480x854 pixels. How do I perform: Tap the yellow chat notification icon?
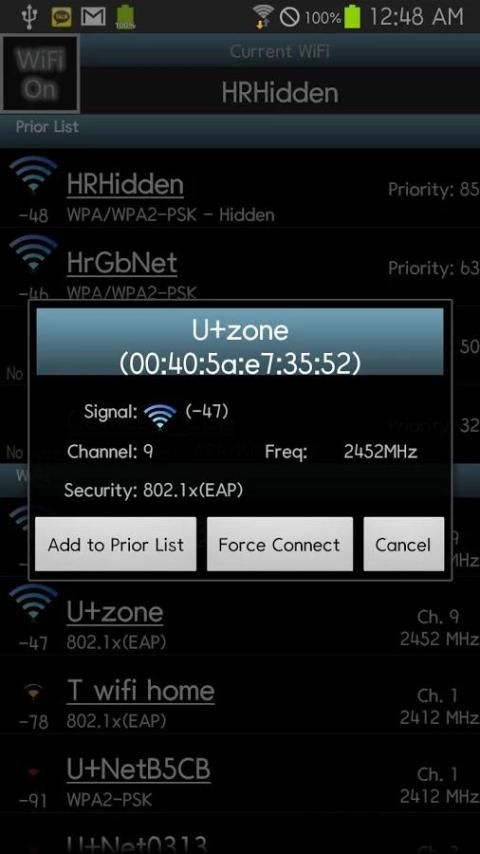(61, 17)
